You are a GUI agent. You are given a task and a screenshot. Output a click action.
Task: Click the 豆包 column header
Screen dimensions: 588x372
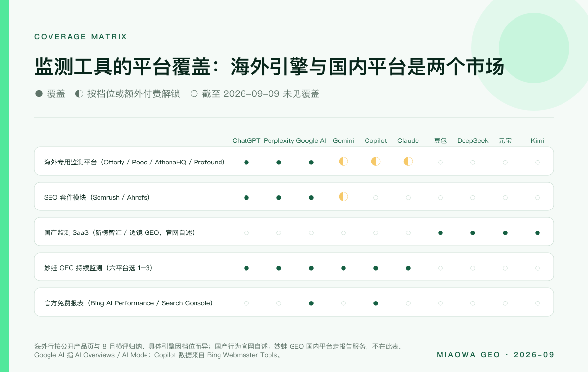tap(441, 140)
